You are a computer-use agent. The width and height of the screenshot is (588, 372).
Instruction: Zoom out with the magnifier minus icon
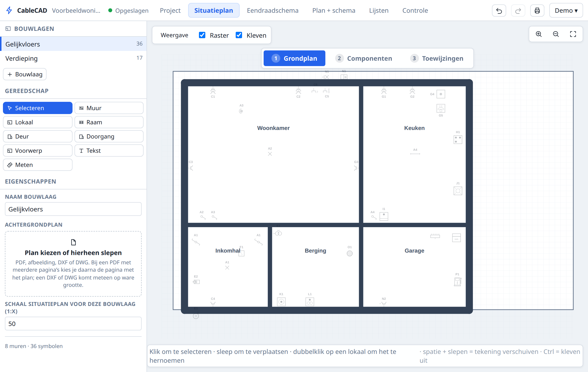coord(556,34)
